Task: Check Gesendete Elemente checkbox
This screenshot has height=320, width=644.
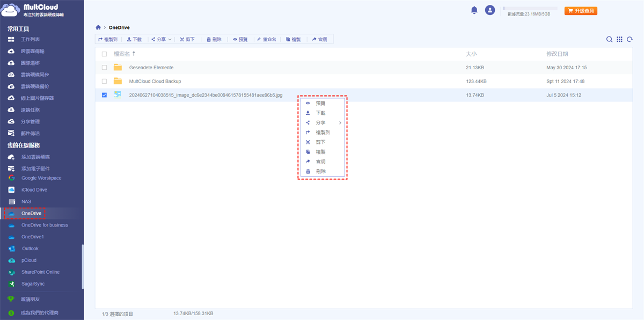Action: pyautogui.click(x=104, y=68)
